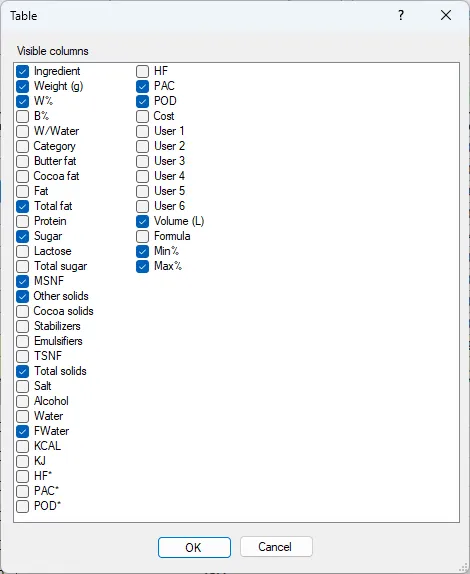470x574 pixels.
Task: Uncheck the Ingredient column checkbox
Action: pos(22,71)
